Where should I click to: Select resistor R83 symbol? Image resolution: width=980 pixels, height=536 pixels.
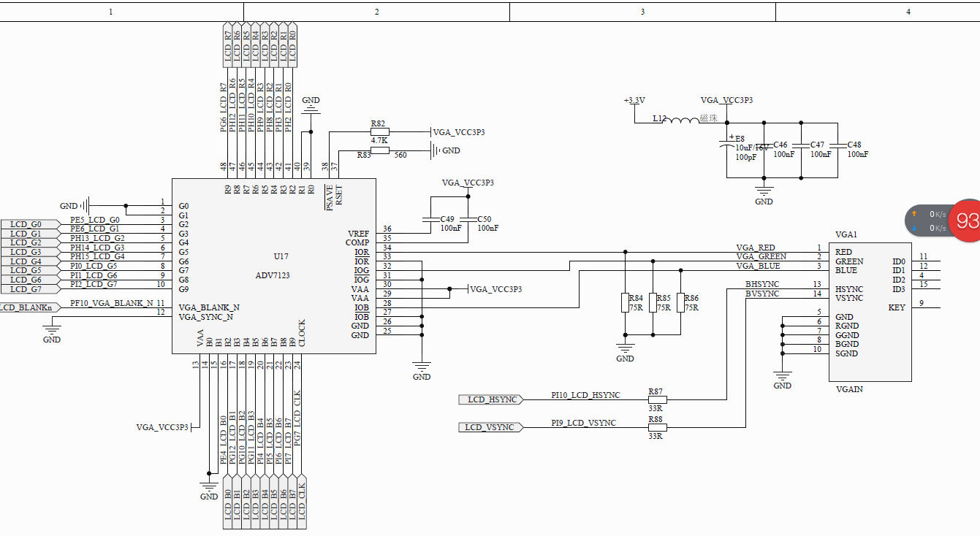[x=380, y=150]
